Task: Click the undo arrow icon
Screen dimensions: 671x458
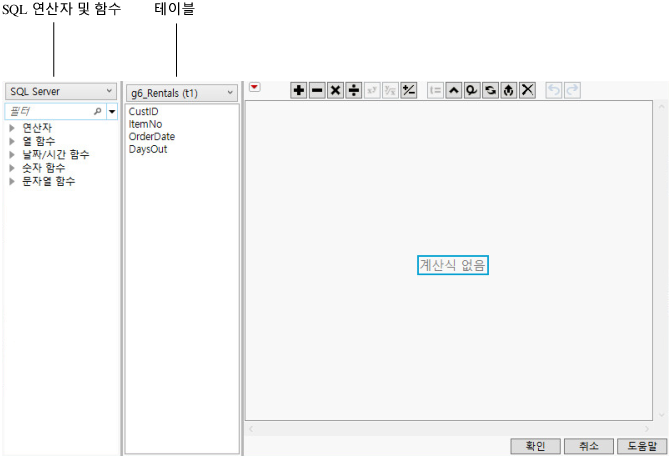Action: (554, 90)
